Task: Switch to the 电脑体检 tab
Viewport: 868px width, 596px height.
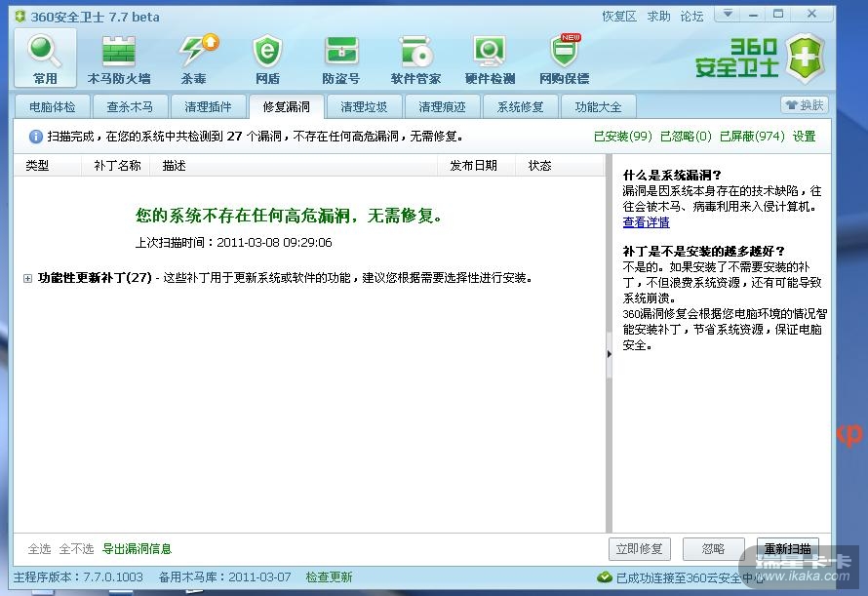Action: pyautogui.click(x=52, y=107)
